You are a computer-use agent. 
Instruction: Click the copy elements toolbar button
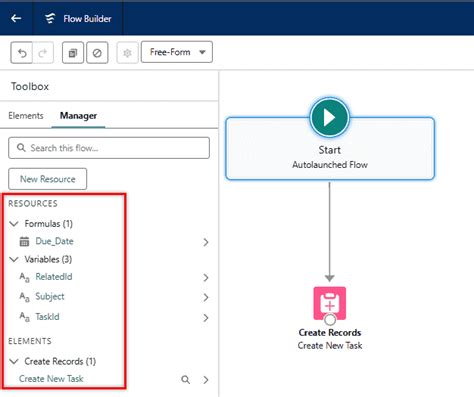pyautogui.click(x=73, y=53)
